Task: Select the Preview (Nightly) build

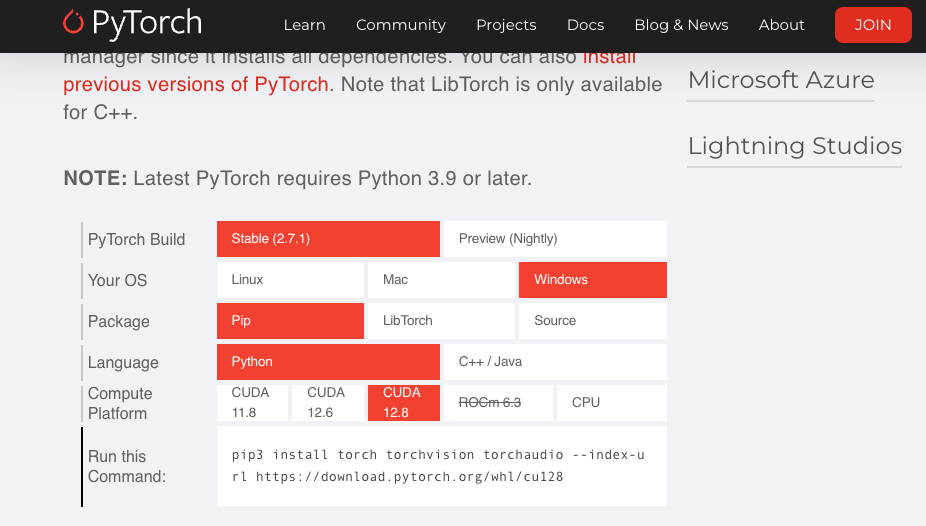Action: click(x=555, y=239)
